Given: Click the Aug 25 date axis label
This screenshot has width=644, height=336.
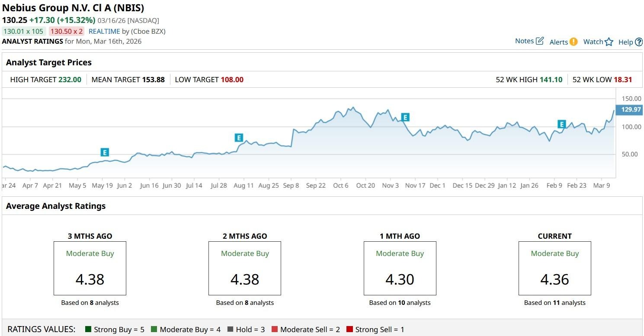Looking at the screenshot, I should tap(269, 186).
